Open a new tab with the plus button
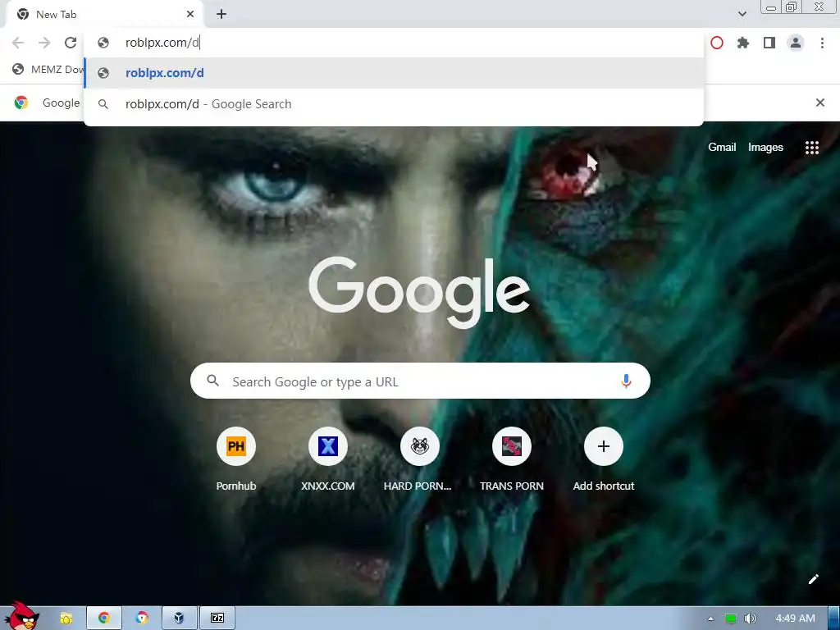This screenshot has height=630, width=840. click(x=221, y=15)
